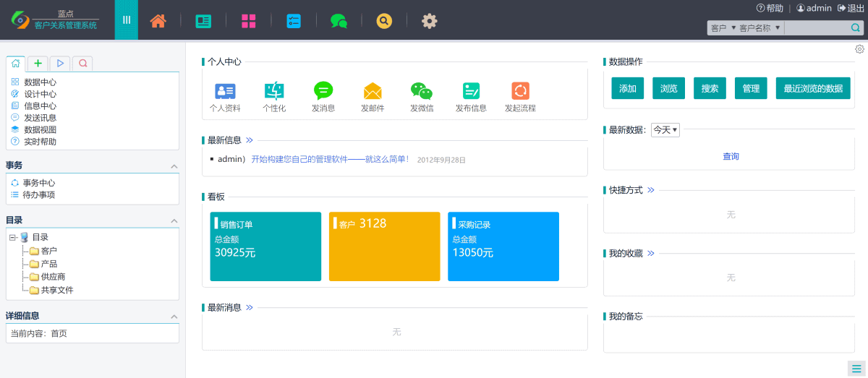
Task: Open the settings gear in top toolbar
Action: tap(430, 21)
